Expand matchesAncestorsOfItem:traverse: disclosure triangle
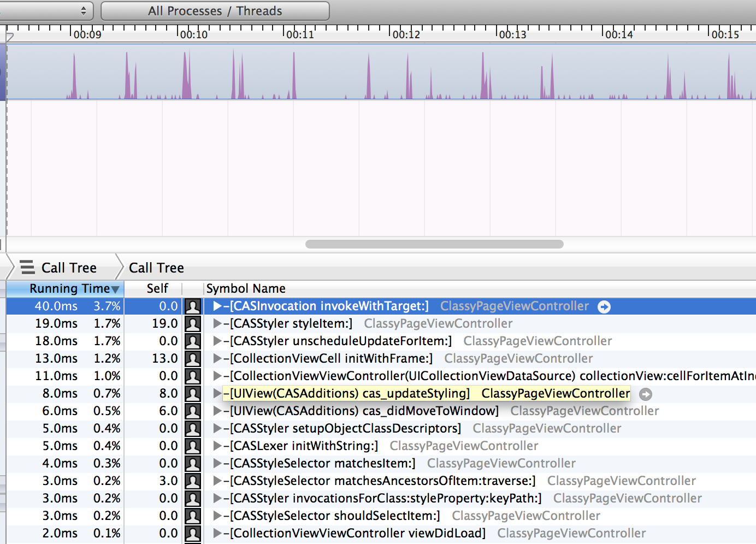This screenshot has height=544, width=756. [217, 481]
